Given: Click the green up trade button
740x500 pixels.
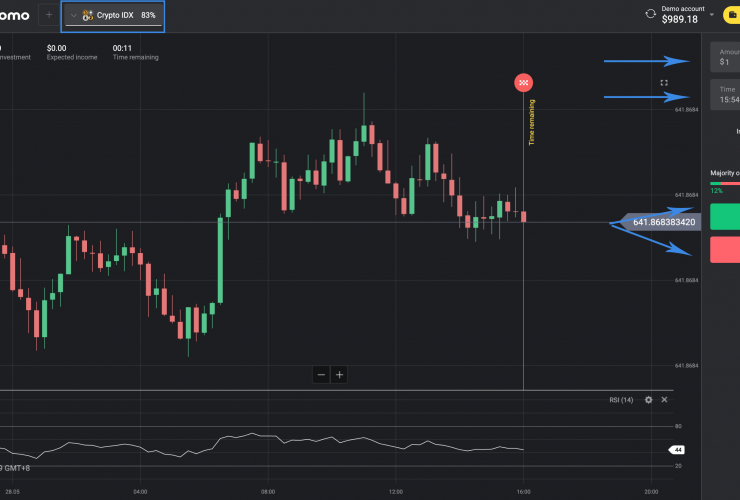Looking at the screenshot, I should point(725,217).
